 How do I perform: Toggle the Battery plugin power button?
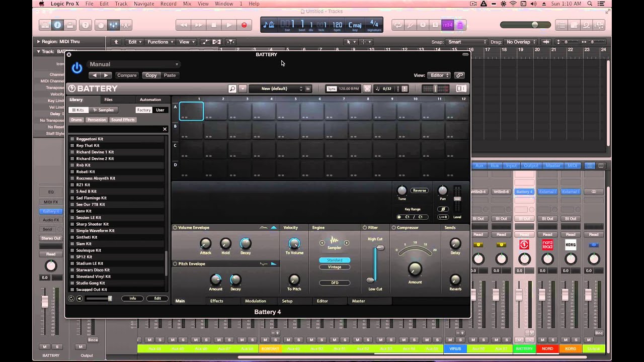(76, 68)
